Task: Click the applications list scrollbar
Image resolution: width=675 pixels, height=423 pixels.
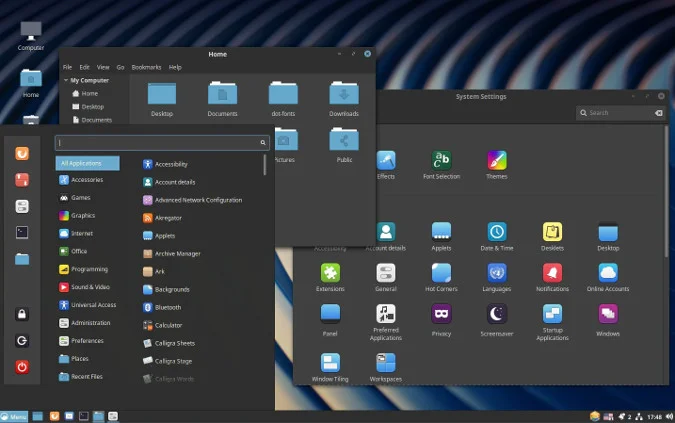Action: 265,165
